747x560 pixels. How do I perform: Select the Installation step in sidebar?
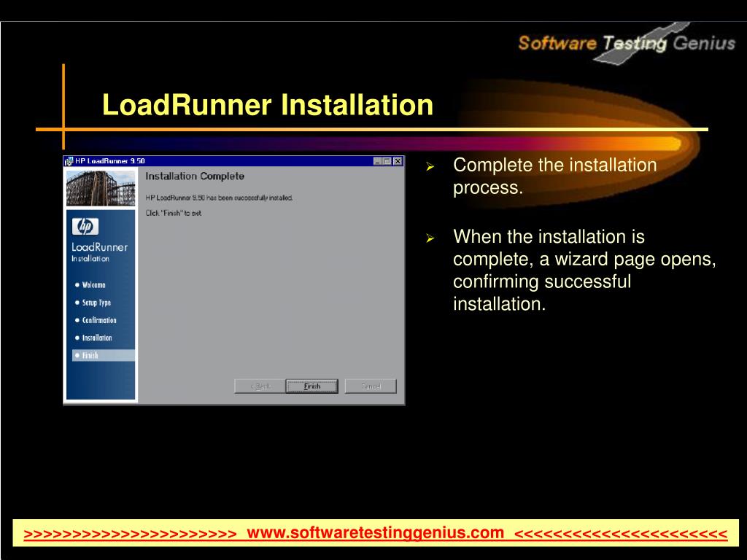click(x=94, y=338)
